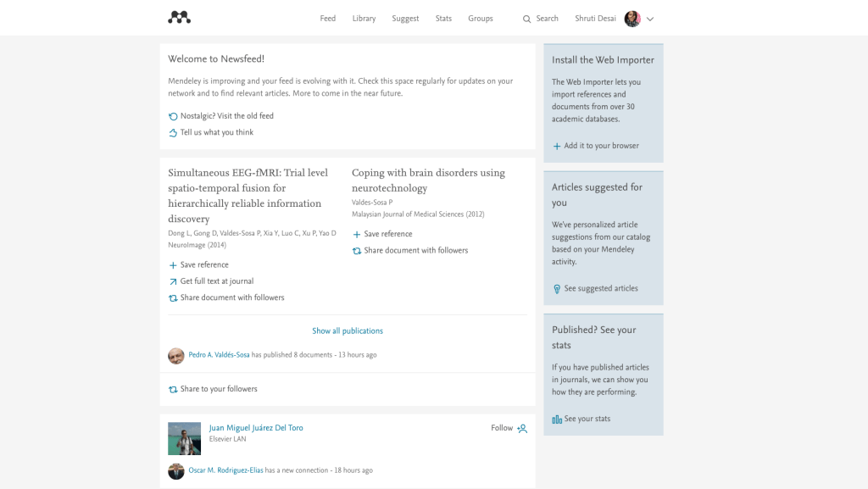Open the account dropdown chevron next to the avatar
Viewport: 868px width, 489px height.
pyautogui.click(x=651, y=18)
